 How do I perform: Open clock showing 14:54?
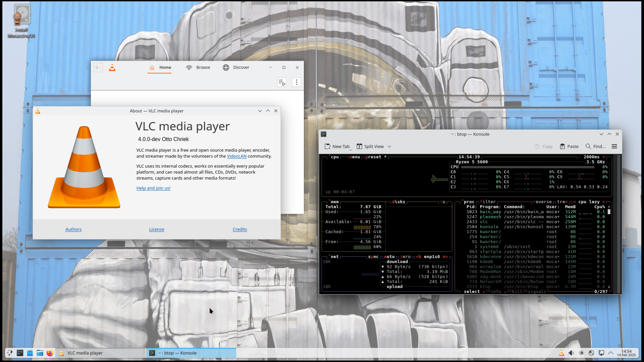(x=626, y=353)
